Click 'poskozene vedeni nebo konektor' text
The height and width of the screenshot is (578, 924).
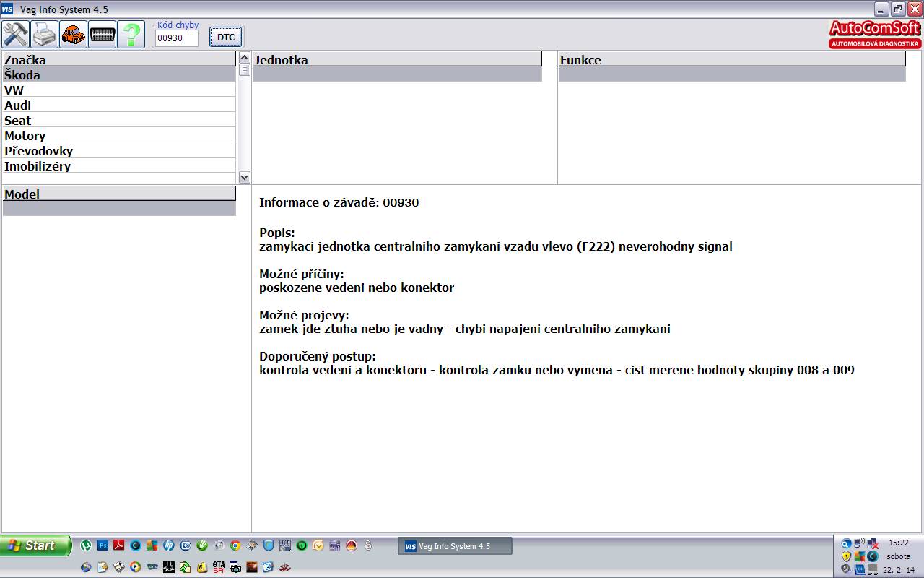coord(357,288)
